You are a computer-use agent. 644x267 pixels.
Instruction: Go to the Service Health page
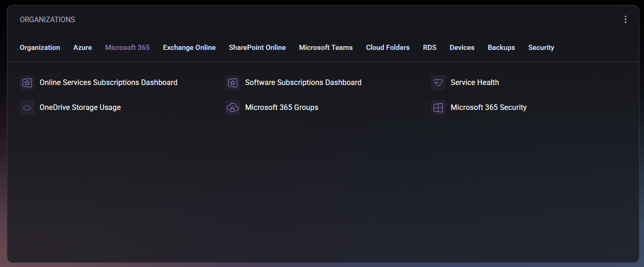coord(475,83)
